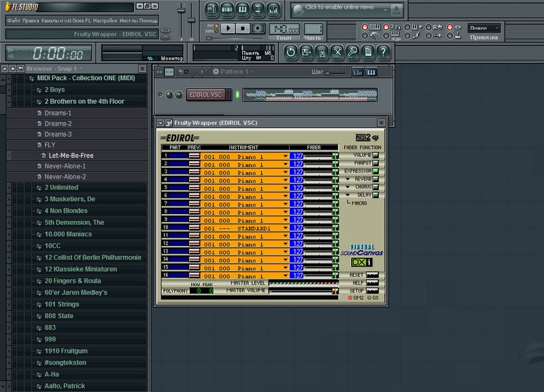Open the Помощь menu

[148, 21]
